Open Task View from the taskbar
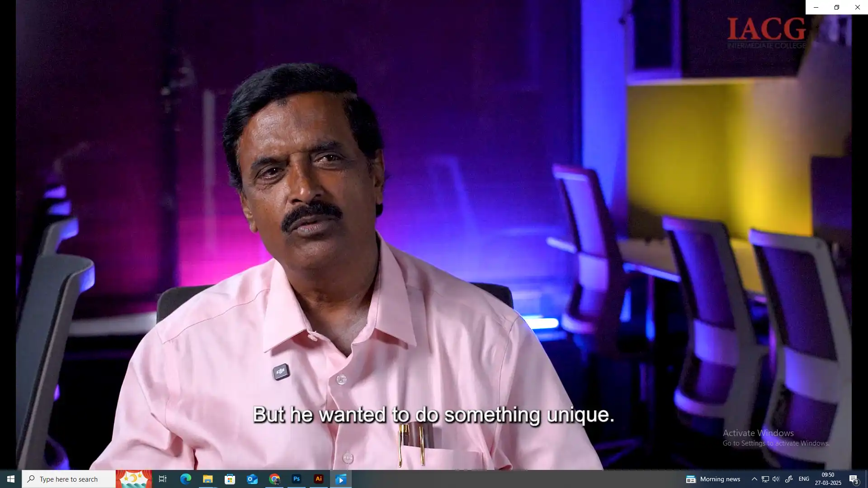Screen dimensions: 868x488 (163, 479)
